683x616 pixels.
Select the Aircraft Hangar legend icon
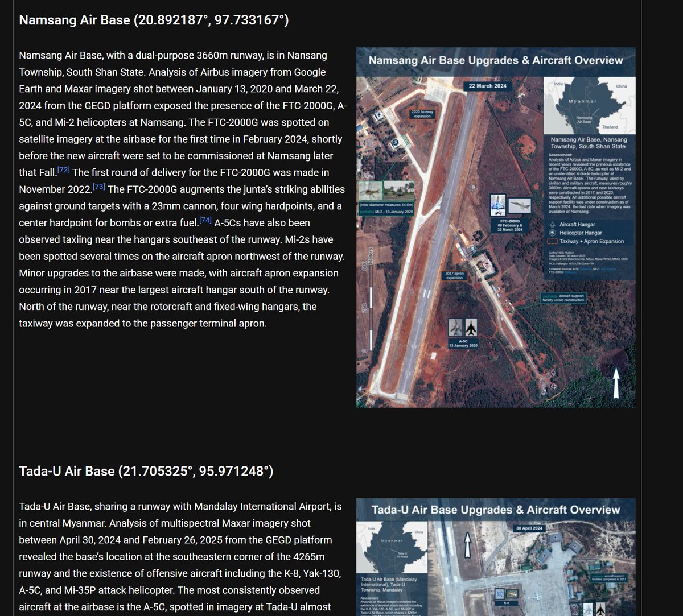click(x=552, y=225)
